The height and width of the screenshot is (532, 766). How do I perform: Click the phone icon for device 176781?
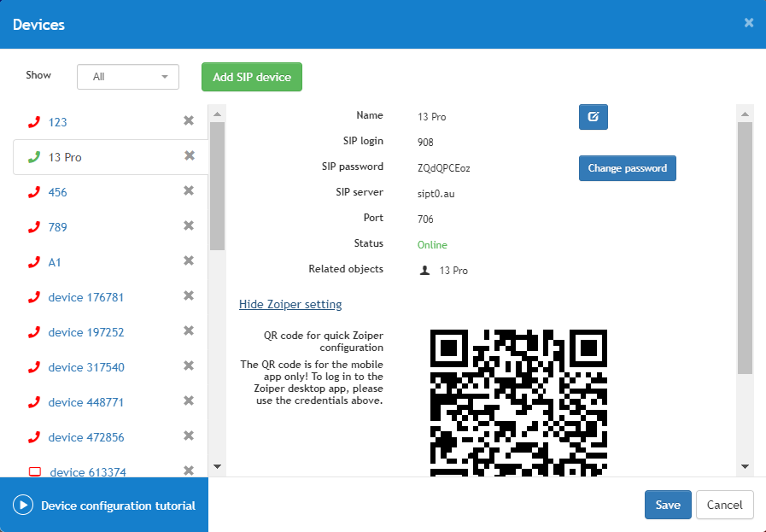33,297
